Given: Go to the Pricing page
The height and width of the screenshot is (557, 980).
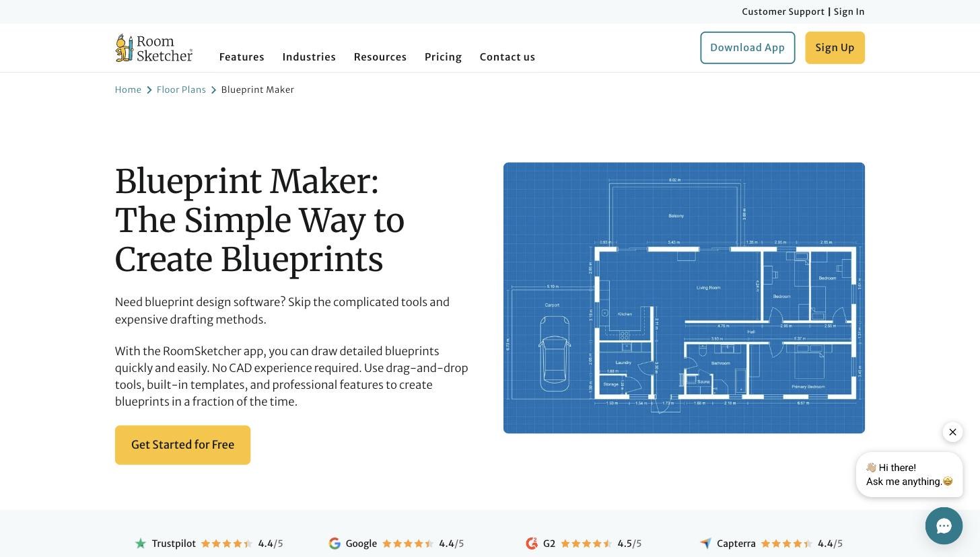Looking at the screenshot, I should coord(443,57).
